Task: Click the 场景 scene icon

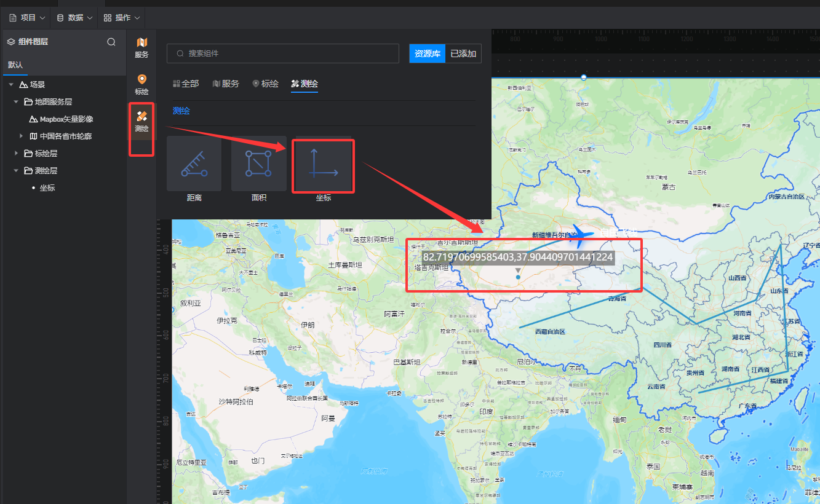Action: (x=23, y=85)
